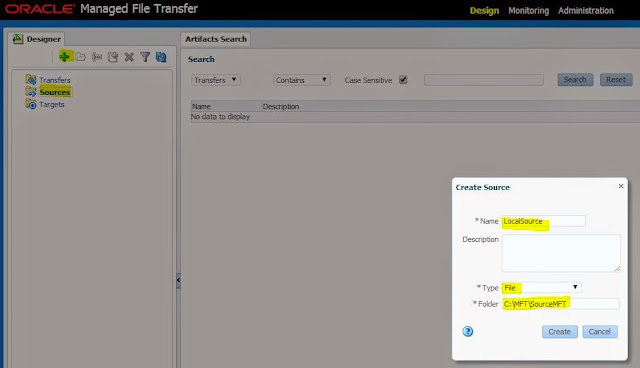
Task: Click the Cancel button
Action: [600, 332]
